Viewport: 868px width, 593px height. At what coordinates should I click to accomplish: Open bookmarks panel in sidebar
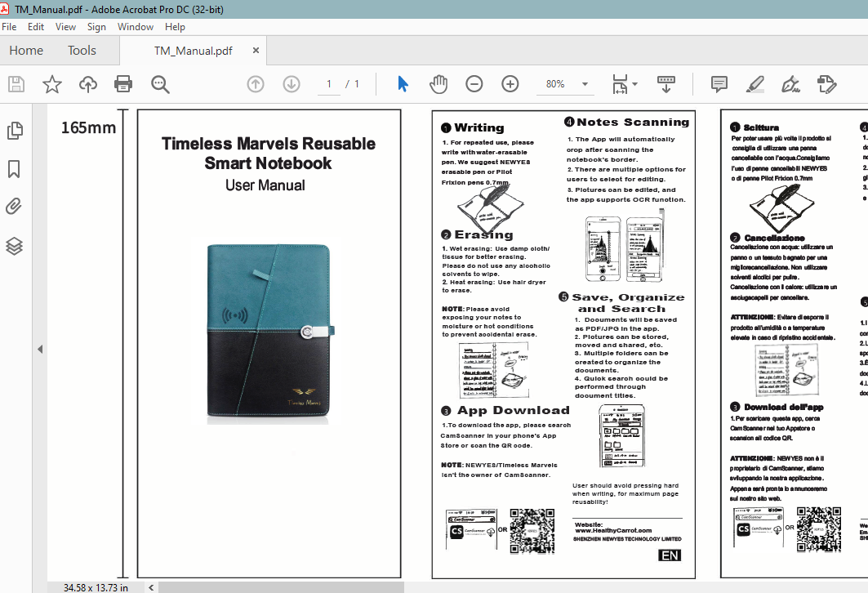14,169
